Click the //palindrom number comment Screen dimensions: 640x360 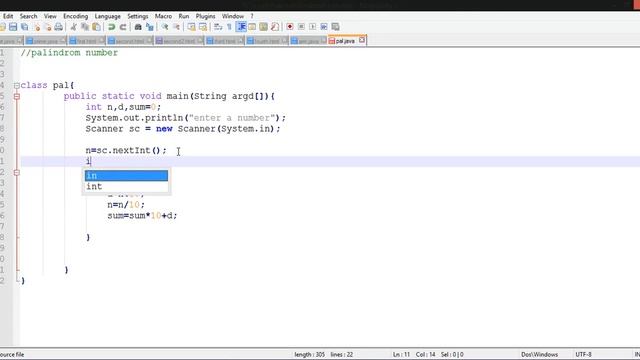click(x=69, y=53)
